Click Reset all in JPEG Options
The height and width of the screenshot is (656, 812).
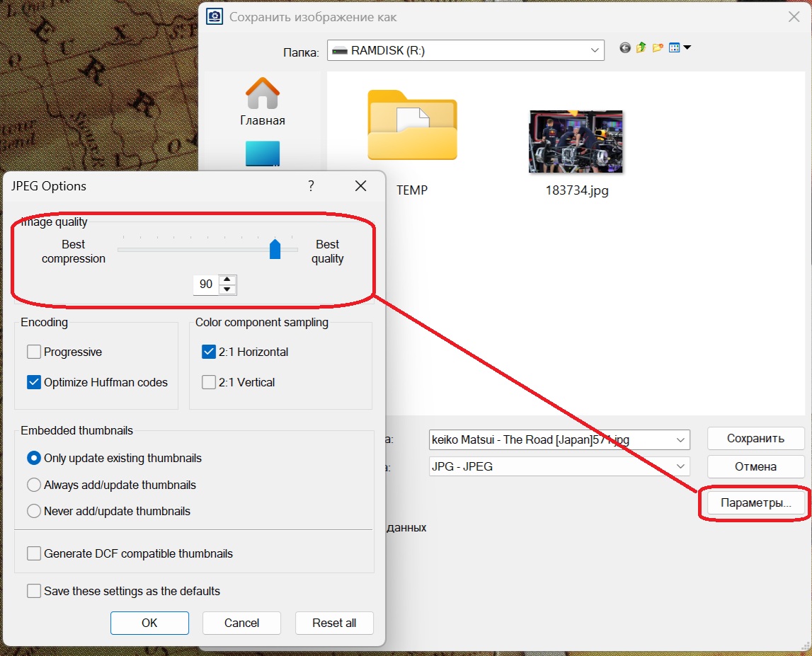pyautogui.click(x=334, y=623)
